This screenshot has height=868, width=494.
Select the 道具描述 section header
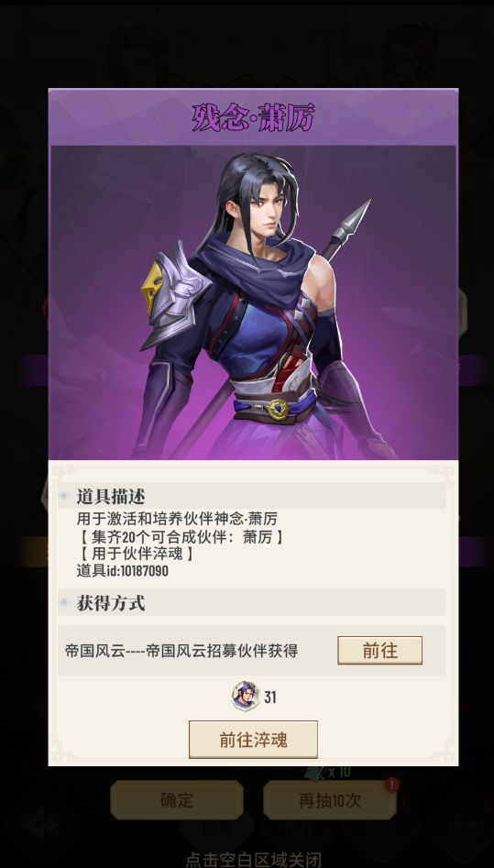point(252,495)
